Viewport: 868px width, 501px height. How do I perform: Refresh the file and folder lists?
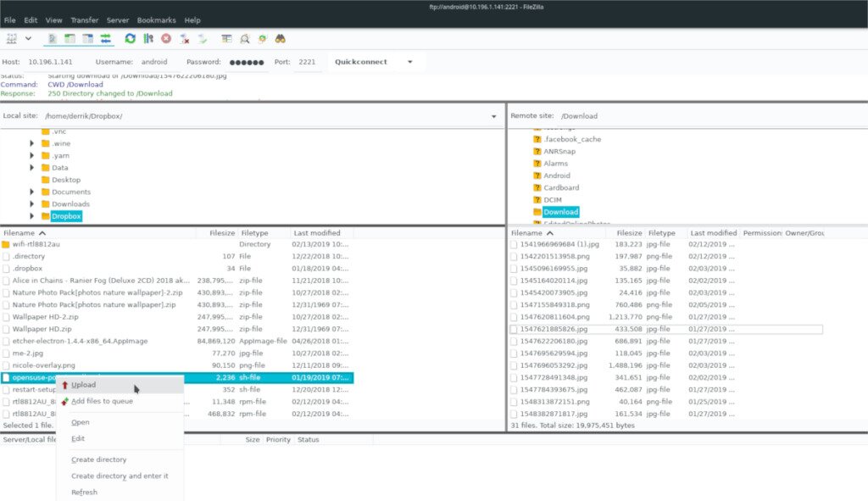tap(130, 38)
